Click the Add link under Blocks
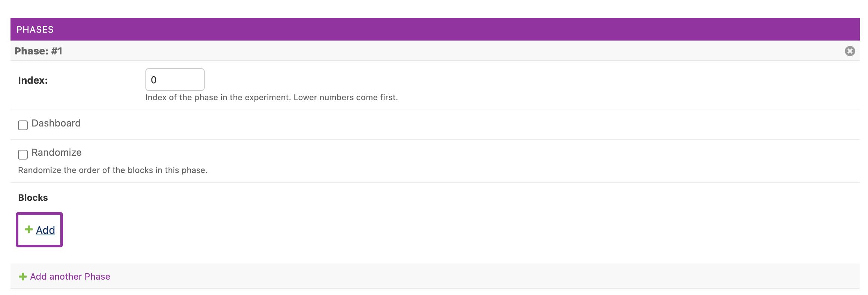Screen dimensions: 868x295 [45, 230]
